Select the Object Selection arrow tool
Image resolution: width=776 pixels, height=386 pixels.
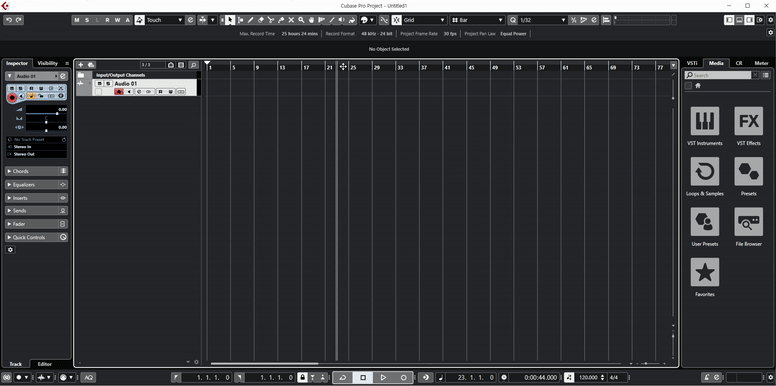click(230, 20)
